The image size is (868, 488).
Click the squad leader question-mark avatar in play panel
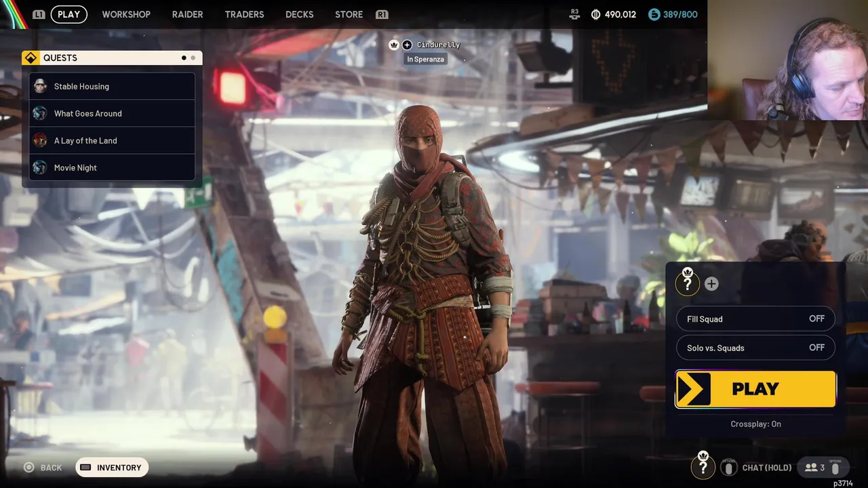[x=687, y=283]
